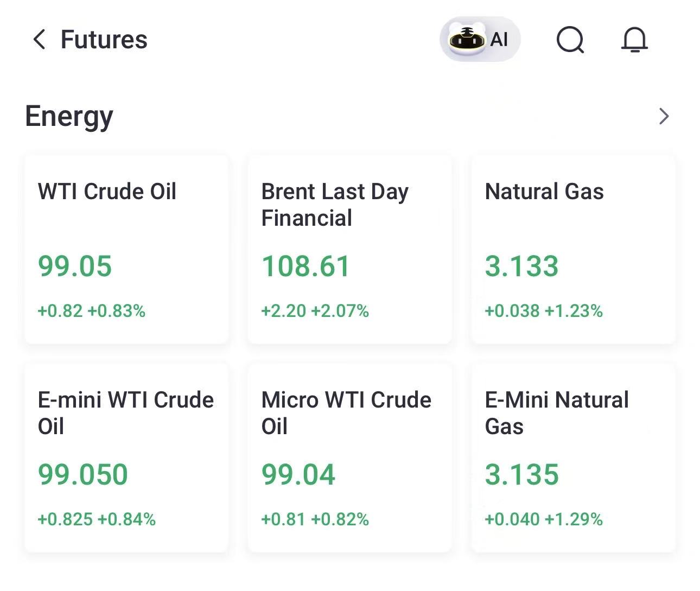Choose the Micro WTI Crude Oil title

pyautogui.click(x=346, y=413)
